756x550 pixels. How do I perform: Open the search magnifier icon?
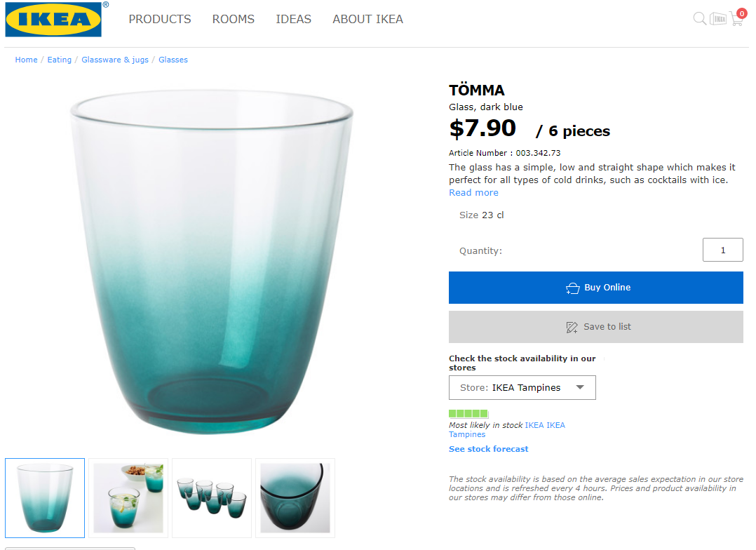tap(699, 19)
